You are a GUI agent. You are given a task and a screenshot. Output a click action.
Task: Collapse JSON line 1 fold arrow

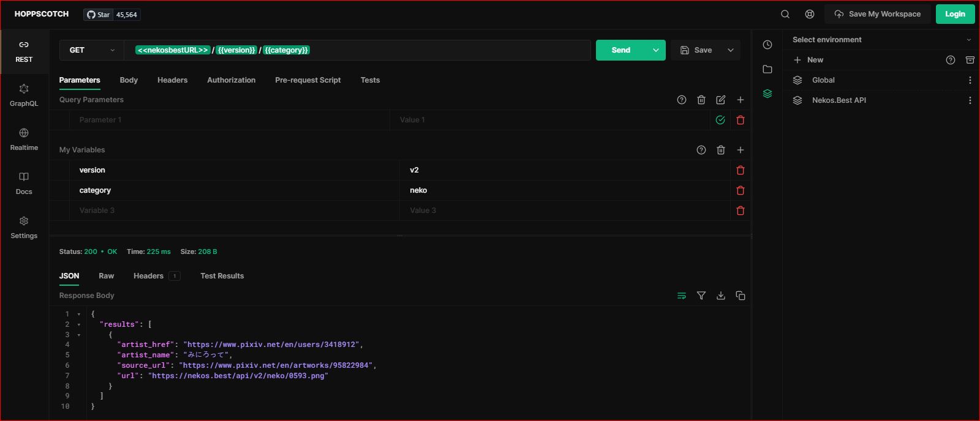(79, 315)
